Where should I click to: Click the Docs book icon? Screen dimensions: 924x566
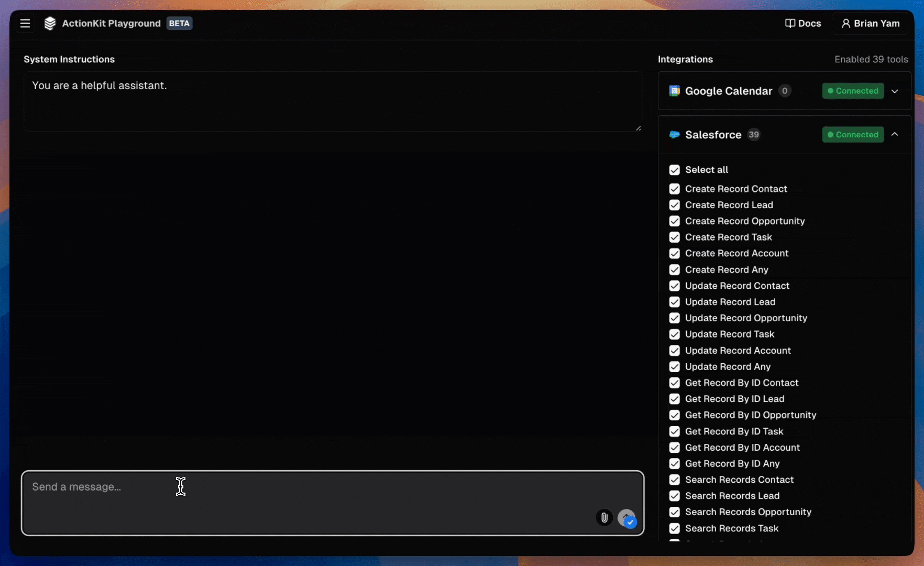(790, 24)
